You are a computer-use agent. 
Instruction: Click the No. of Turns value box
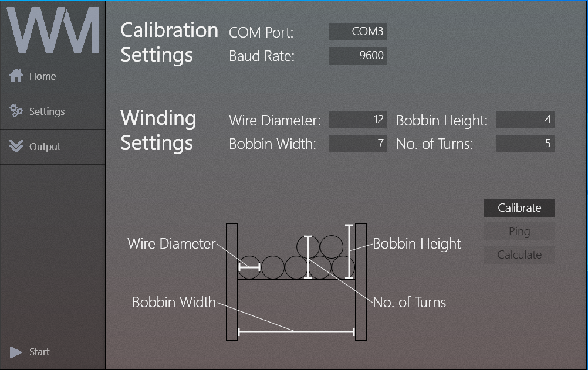pos(525,144)
